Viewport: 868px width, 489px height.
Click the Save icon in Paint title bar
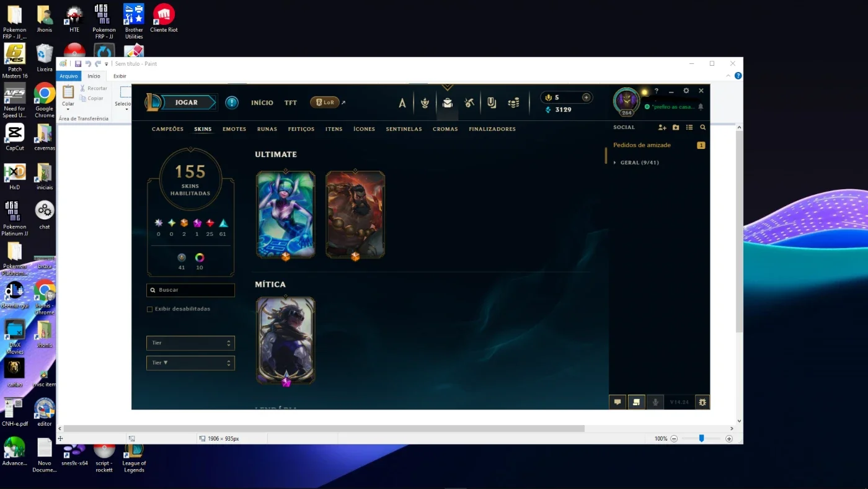pos(78,63)
